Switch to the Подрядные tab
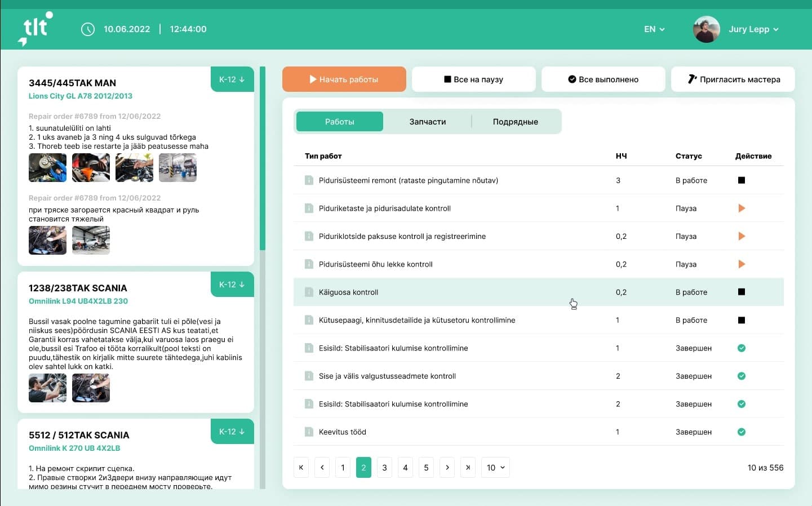Image resolution: width=812 pixels, height=506 pixels. point(515,122)
